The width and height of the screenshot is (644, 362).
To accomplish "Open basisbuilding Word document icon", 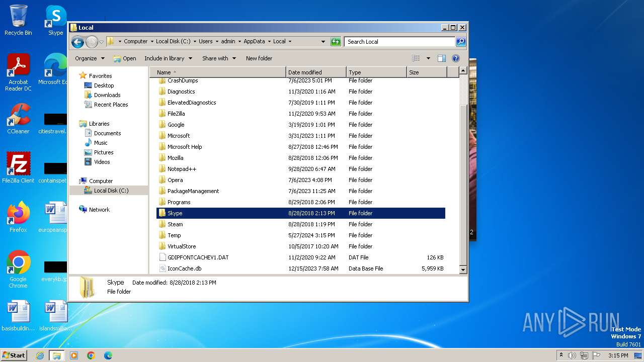I will pos(18,316).
